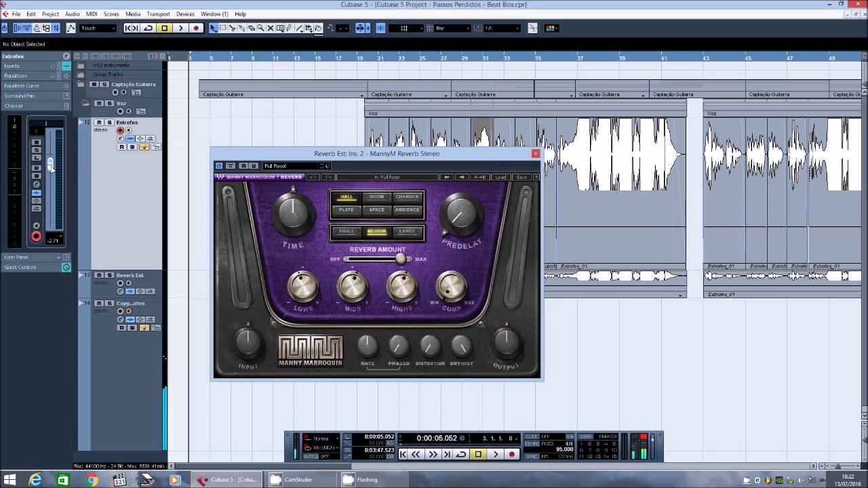This screenshot has width=868, height=488.
Task: Toggle plugin bypass power button
Action: (219, 166)
